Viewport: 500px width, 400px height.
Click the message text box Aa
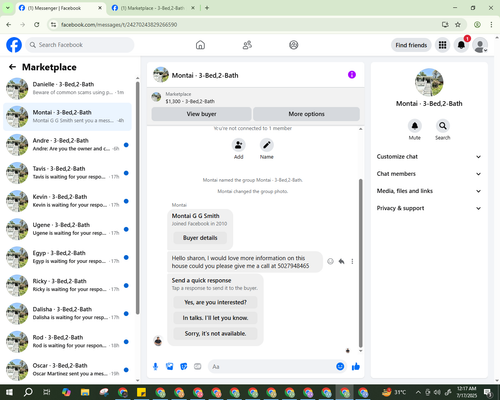[272, 367]
